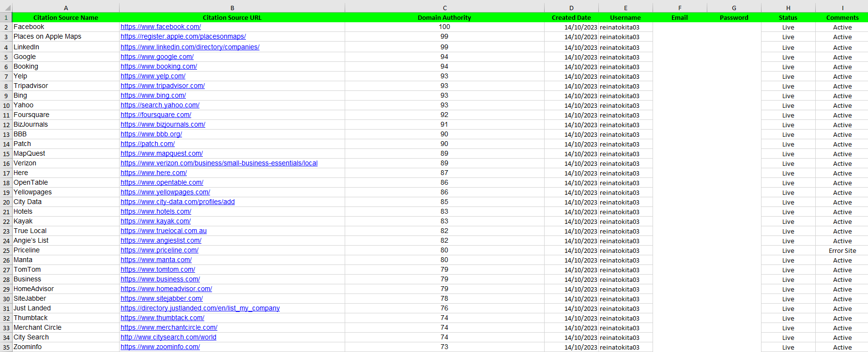Select row 35 by its row number
This screenshot has width=868, height=352.
click(6, 347)
